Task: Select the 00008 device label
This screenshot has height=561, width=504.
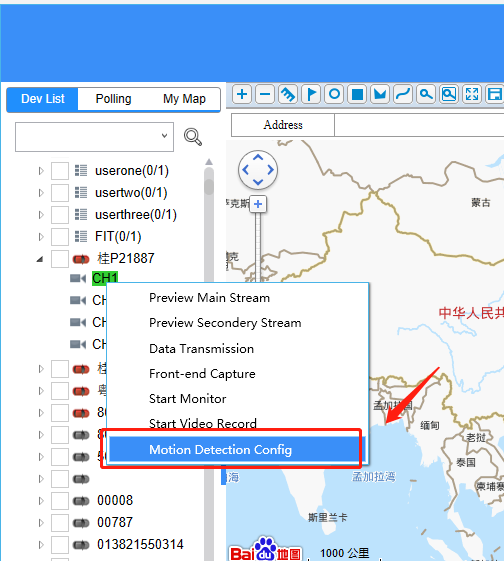Action: (x=115, y=501)
